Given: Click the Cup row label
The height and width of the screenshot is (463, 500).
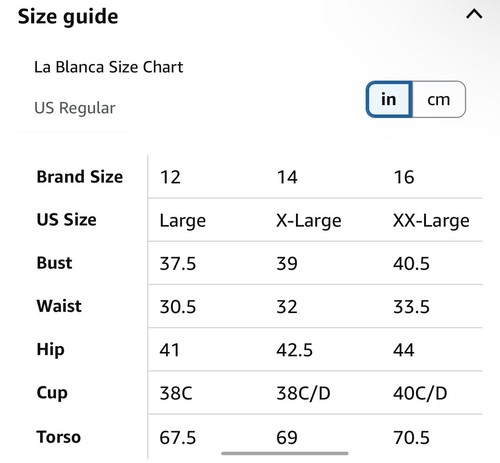Looking at the screenshot, I should pos(52,393).
